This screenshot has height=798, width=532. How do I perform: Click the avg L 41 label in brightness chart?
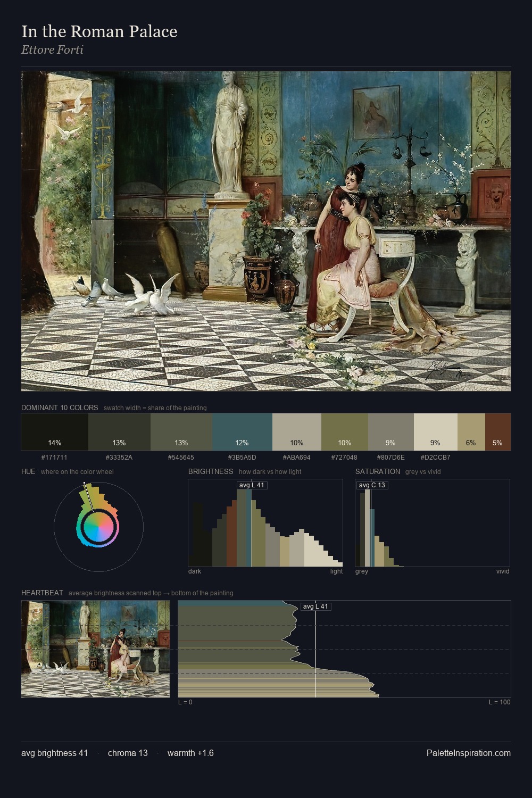(x=252, y=485)
